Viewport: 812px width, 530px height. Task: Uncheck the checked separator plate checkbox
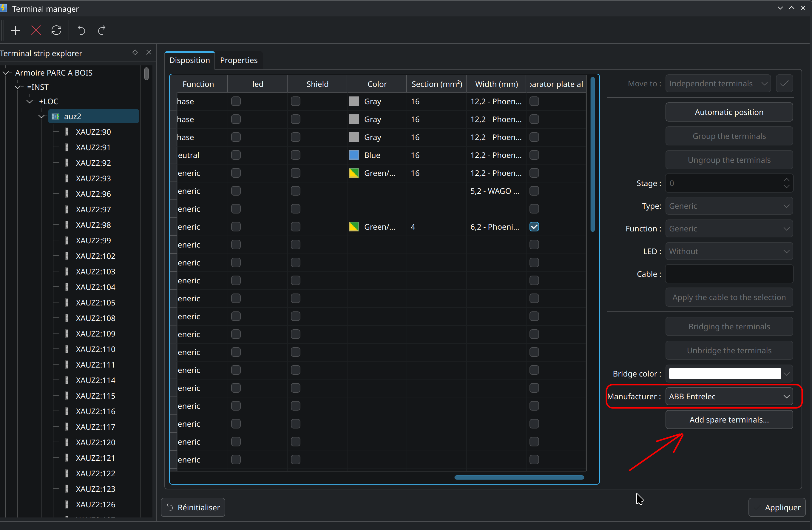pos(534,227)
